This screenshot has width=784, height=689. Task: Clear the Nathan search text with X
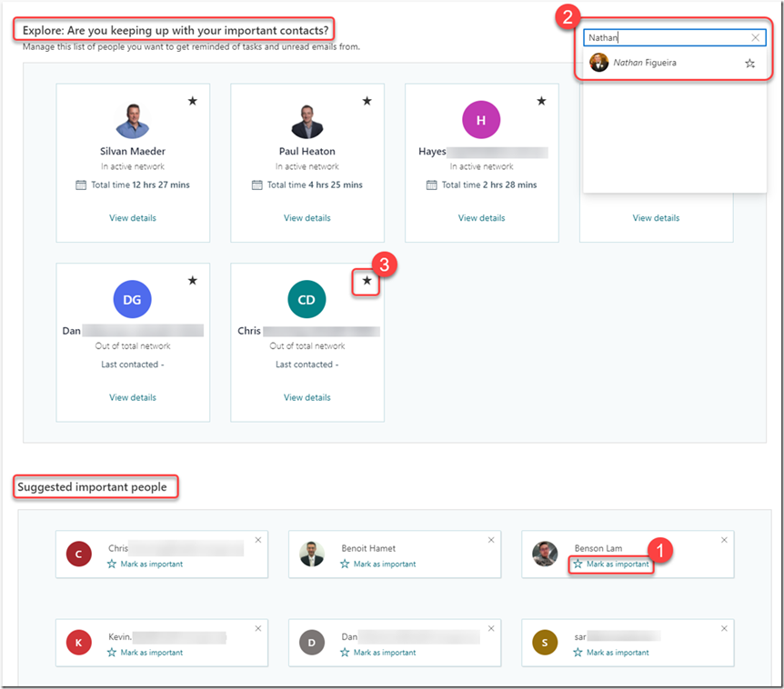(755, 38)
